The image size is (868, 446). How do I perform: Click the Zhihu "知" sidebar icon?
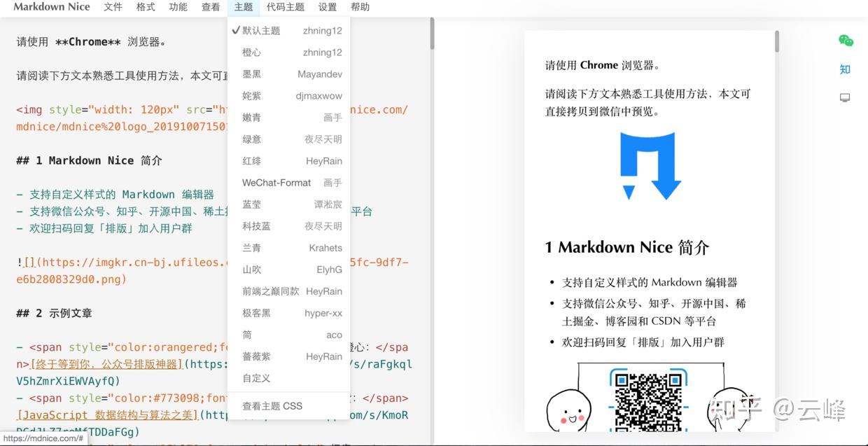pyautogui.click(x=845, y=69)
